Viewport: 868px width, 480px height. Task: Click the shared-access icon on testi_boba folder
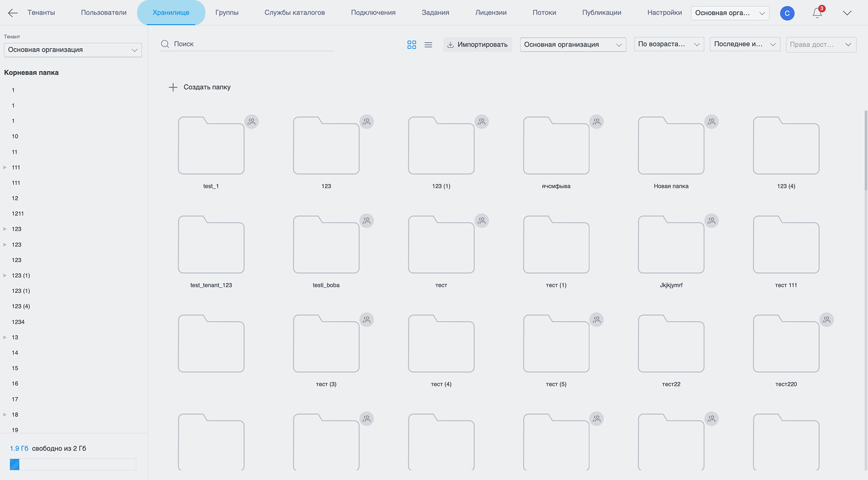[x=367, y=221]
